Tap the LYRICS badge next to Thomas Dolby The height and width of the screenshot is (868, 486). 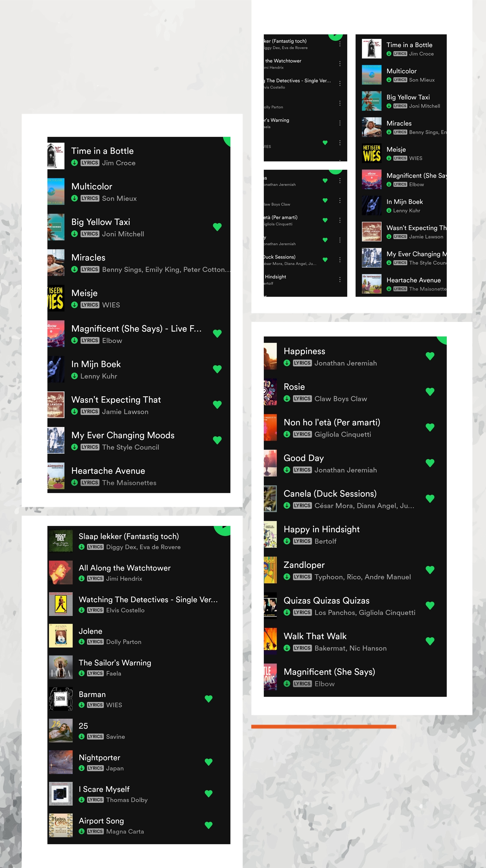point(95,800)
